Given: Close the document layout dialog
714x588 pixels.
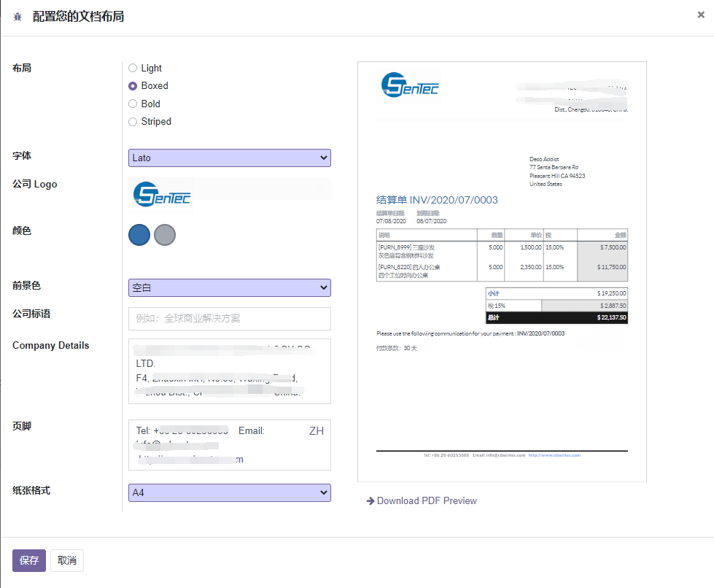Looking at the screenshot, I should (x=701, y=15).
